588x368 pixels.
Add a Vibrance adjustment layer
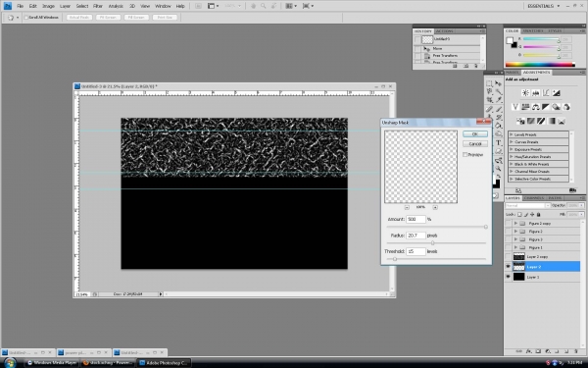515,107
